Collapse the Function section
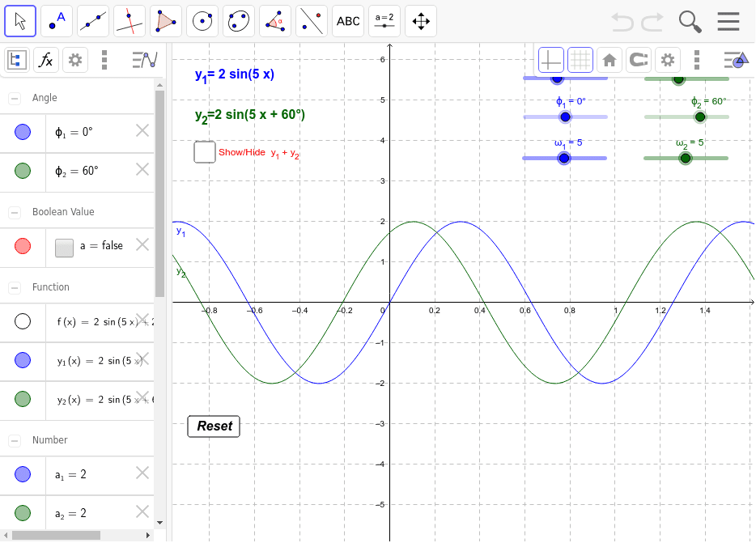This screenshot has width=756, height=543. (15, 287)
